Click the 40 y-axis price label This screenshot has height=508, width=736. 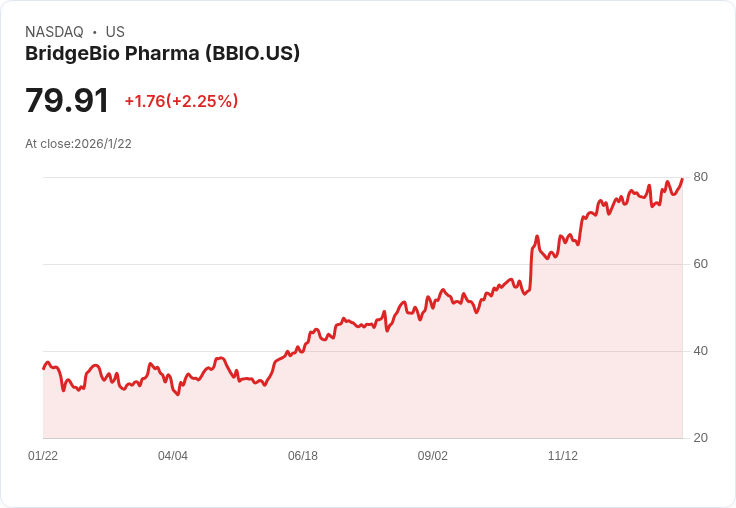700,351
